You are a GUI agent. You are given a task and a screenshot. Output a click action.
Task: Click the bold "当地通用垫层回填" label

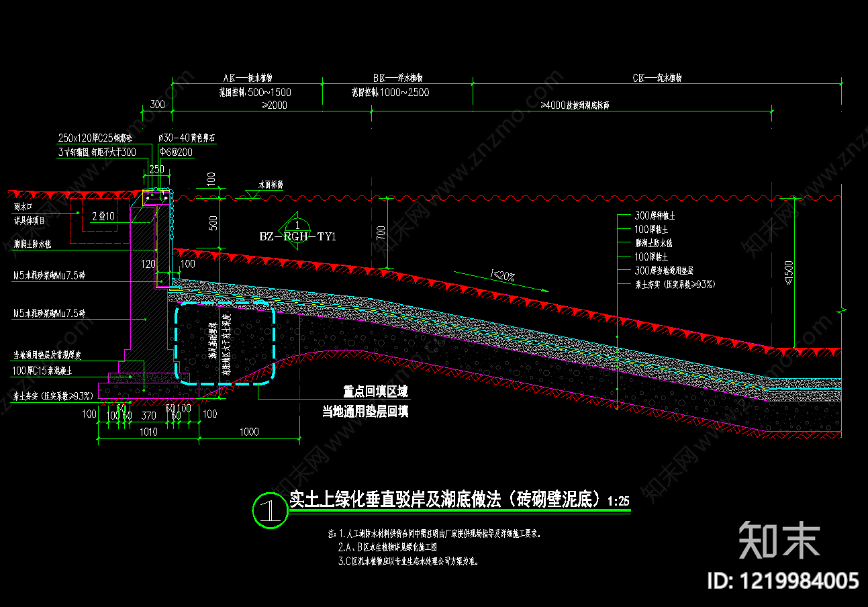coord(365,412)
